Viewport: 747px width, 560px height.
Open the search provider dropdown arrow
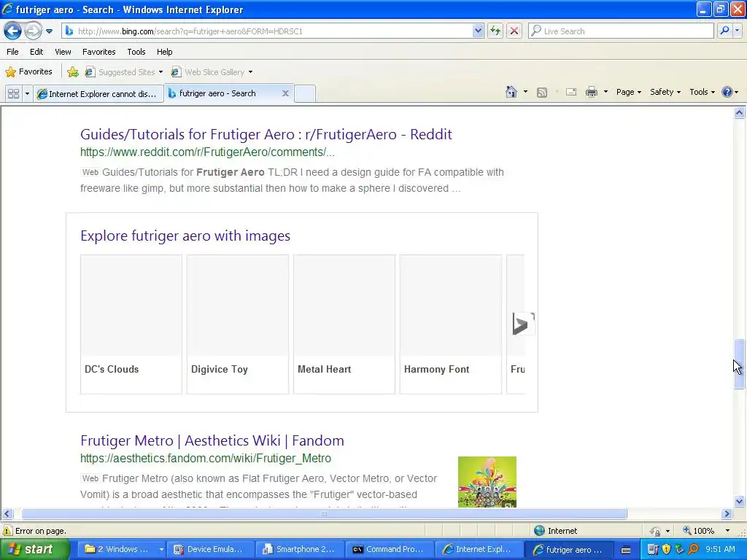737,31
